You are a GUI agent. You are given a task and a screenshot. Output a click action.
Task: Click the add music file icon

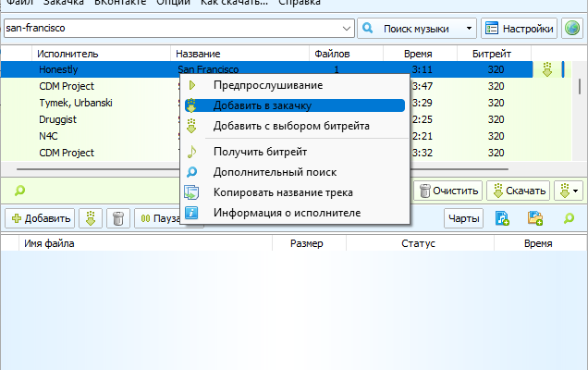point(502,218)
